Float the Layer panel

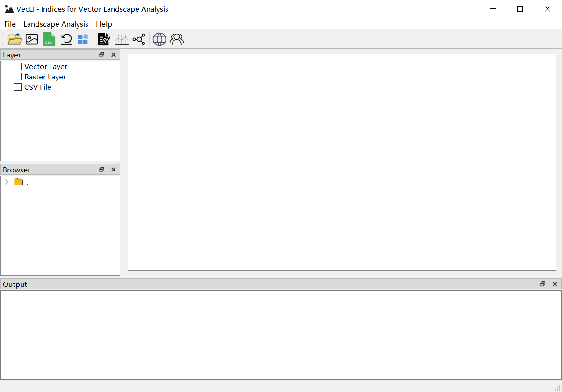(x=101, y=55)
